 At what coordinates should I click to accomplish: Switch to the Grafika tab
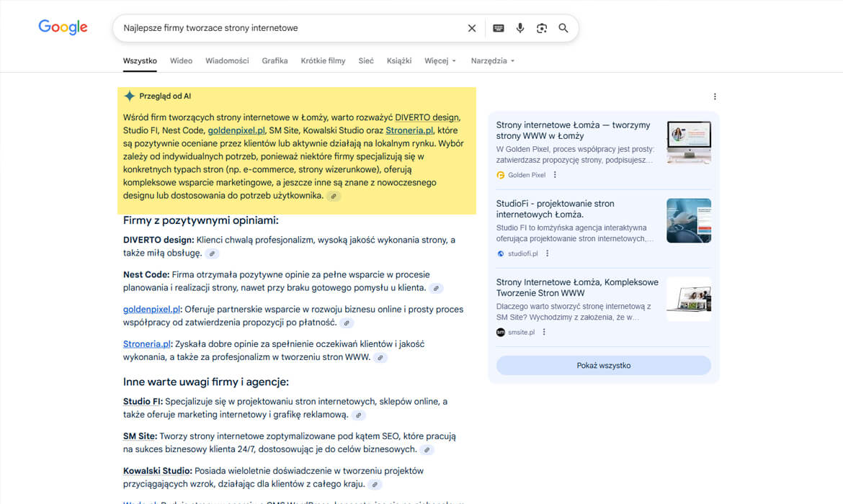tap(275, 61)
